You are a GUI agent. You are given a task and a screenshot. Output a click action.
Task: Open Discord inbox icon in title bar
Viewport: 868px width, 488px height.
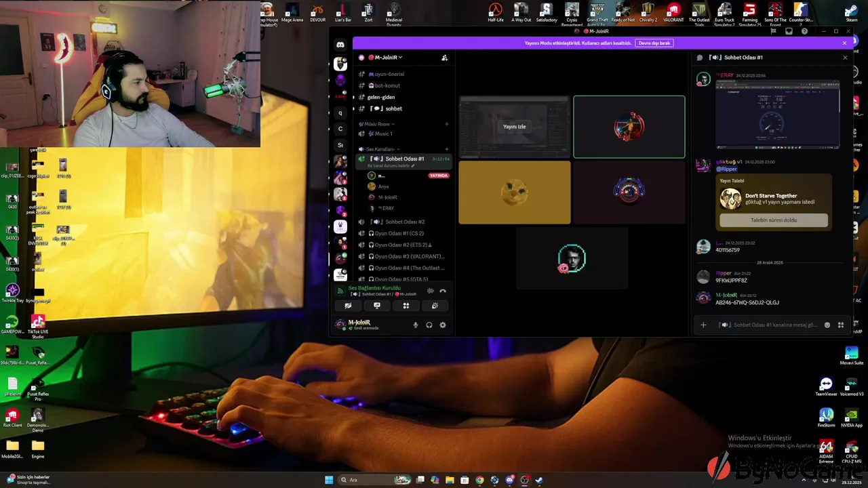[789, 31]
